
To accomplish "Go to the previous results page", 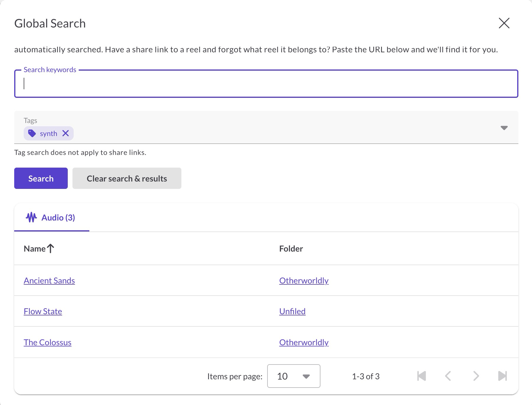I will click(x=448, y=376).
